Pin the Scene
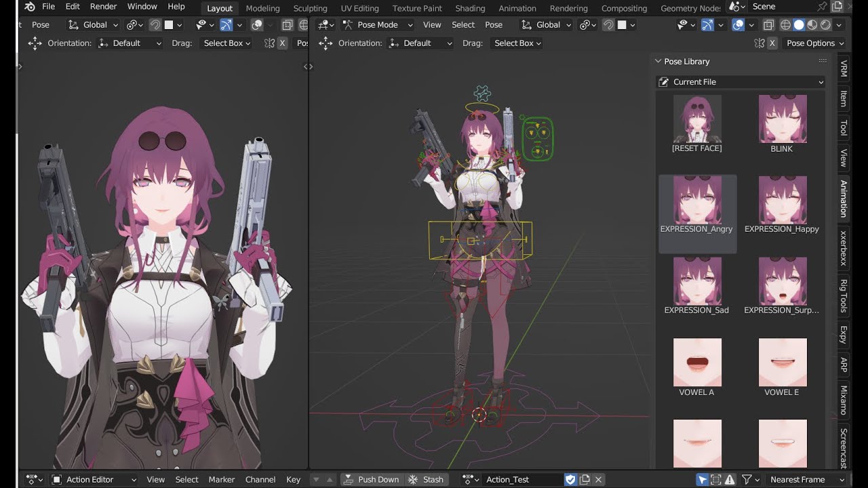Screen dimensions: 868x488 (x=823, y=7)
